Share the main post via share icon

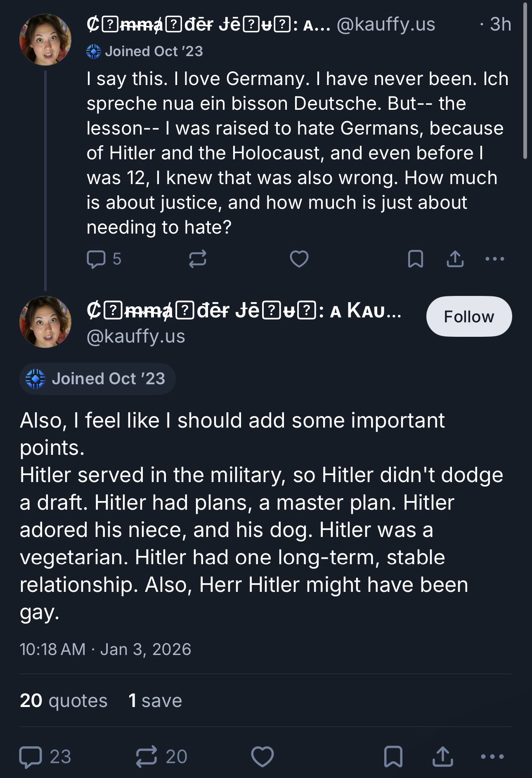pos(442,757)
